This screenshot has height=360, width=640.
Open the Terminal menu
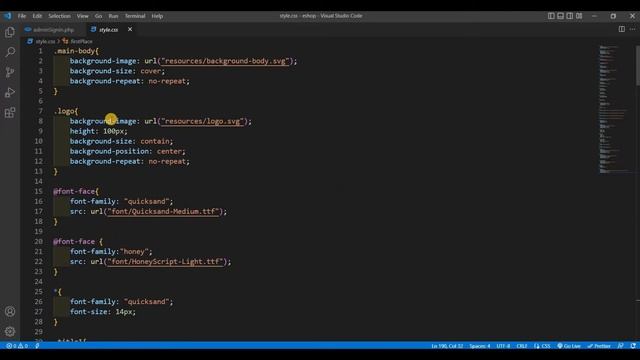coord(135,16)
